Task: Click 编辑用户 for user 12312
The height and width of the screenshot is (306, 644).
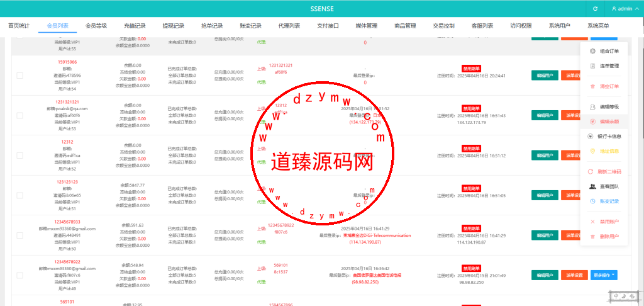Action: click(x=545, y=156)
